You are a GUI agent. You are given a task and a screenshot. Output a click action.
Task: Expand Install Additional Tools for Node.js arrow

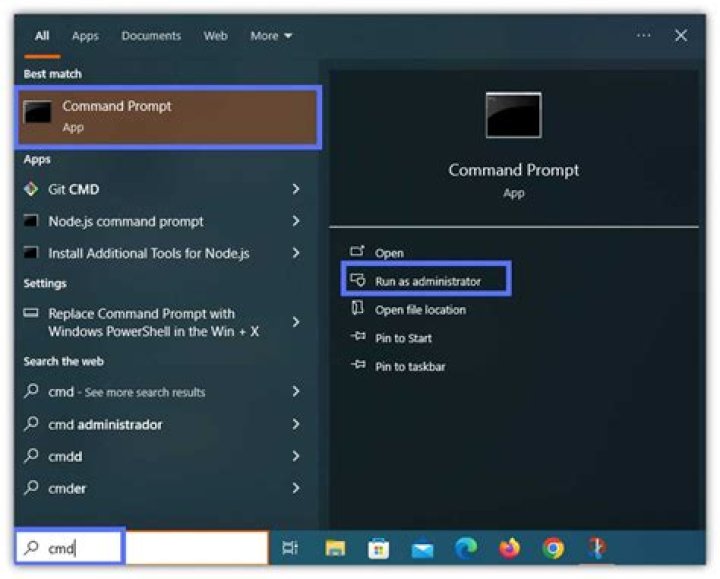[296, 253]
